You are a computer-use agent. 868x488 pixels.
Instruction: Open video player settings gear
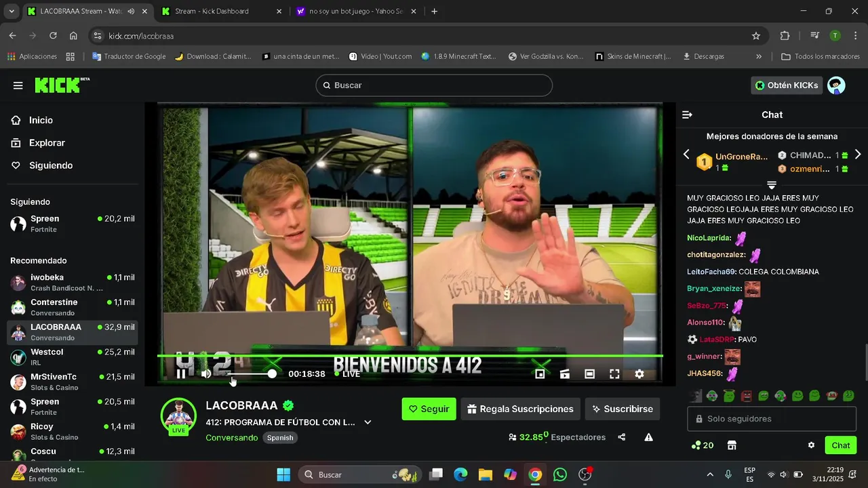639,374
